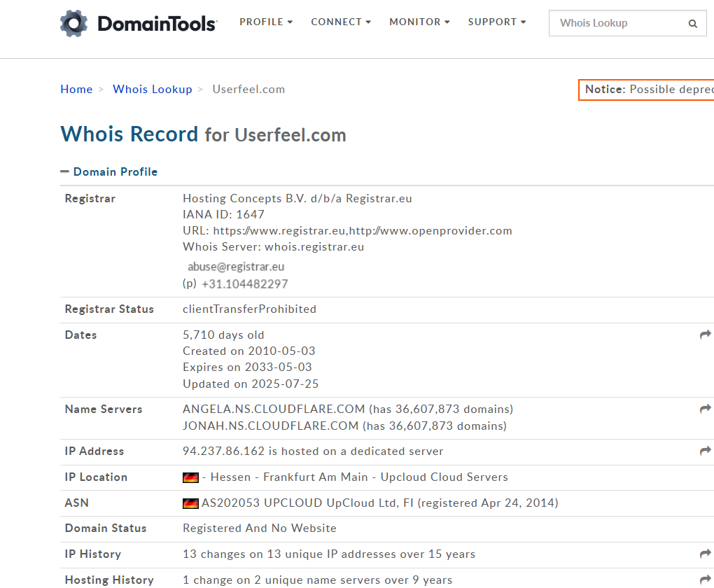Click IP address 94.237.86.162 text
Screen dimensions: 714x588
click(x=223, y=451)
